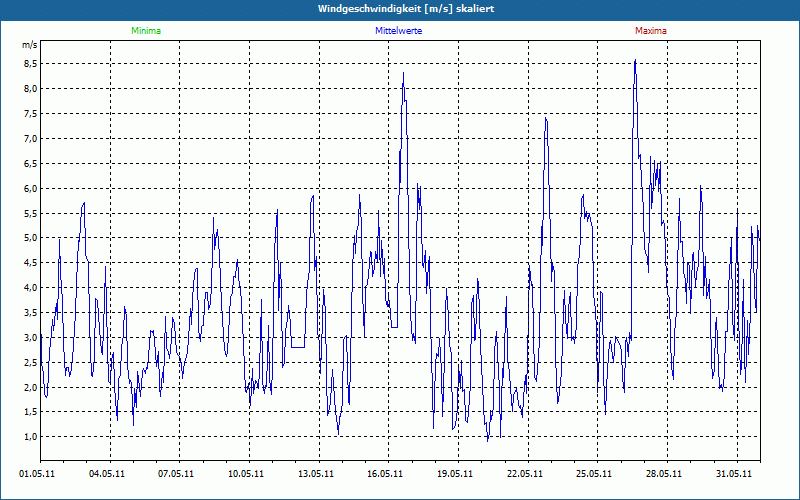Click the 4,0 y-axis value
Image resolution: width=800 pixels, height=500 pixels.
[31, 288]
